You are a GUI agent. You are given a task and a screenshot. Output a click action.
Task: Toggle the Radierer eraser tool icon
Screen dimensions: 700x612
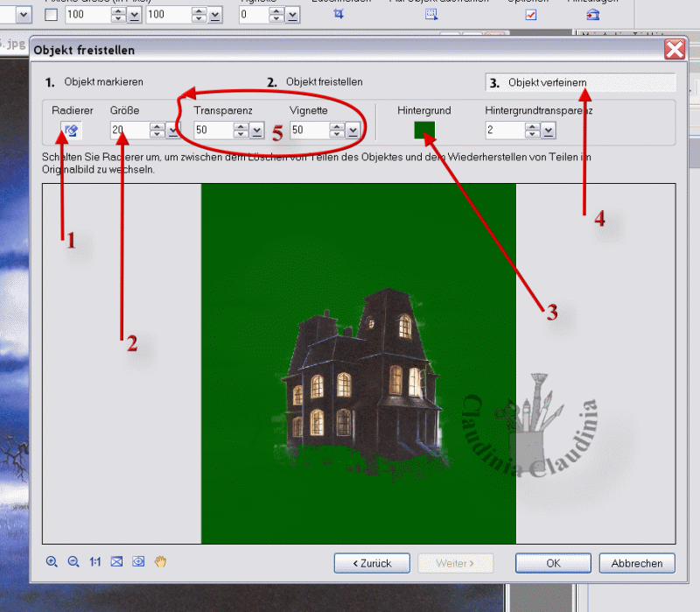click(x=71, y=130)
